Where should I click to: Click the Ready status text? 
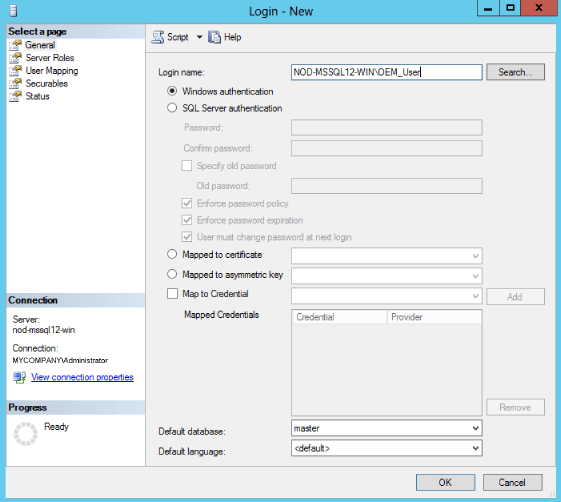point(56,427)
